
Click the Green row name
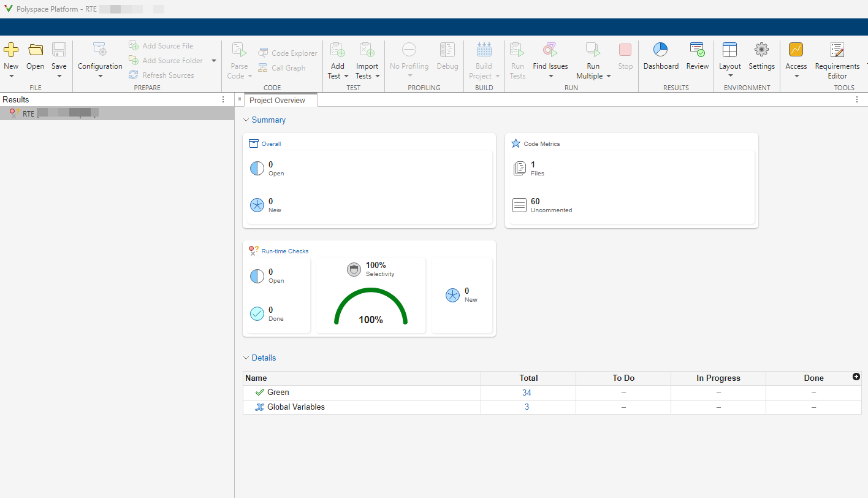point(278,392)
